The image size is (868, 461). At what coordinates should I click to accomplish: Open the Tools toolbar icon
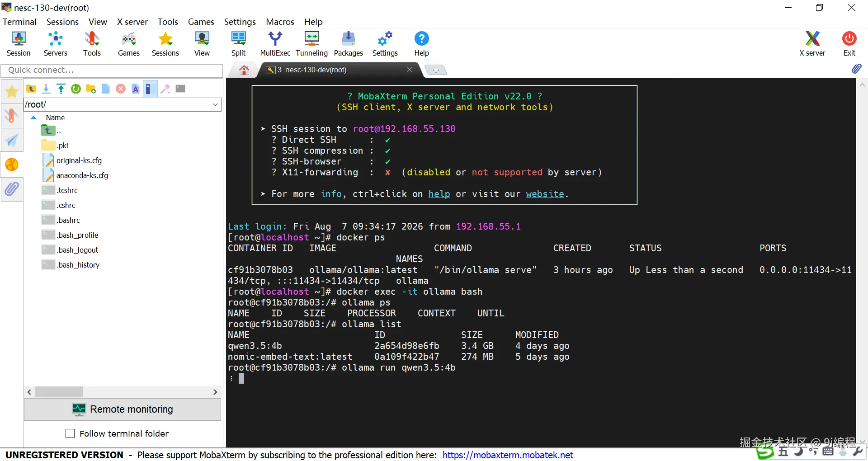pos(92,44)
